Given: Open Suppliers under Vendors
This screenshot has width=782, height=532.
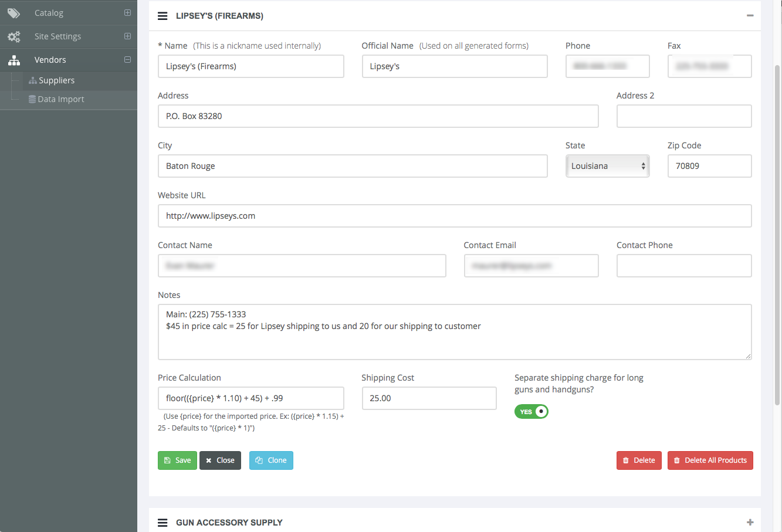Looking at the screenshot, I should point(56,80).
